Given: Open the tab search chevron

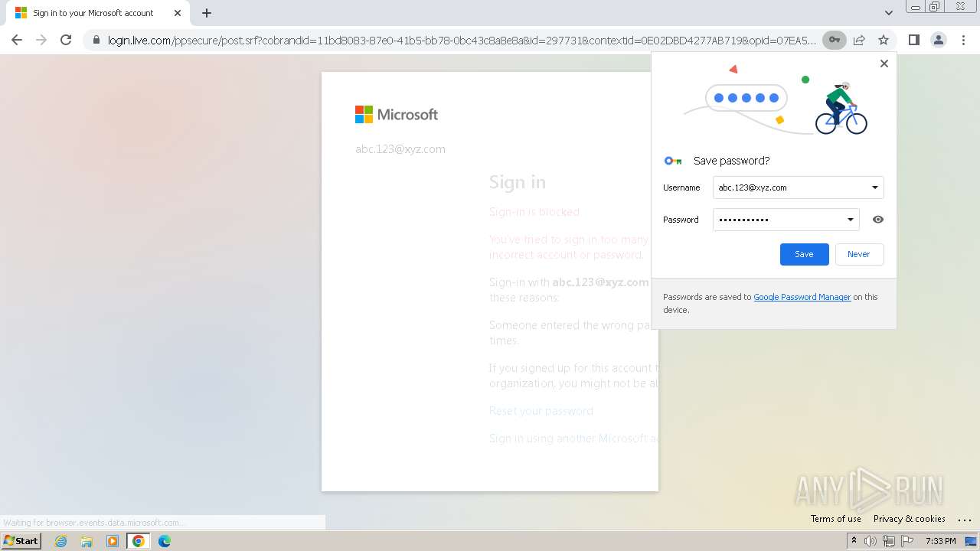Looking at the screenshot, I should pyautogui.click(x=888, y=13).
